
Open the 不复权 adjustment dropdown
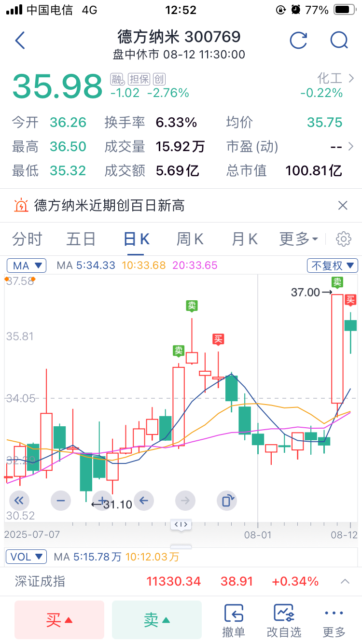pyautogui.click(x=333, y=266)
